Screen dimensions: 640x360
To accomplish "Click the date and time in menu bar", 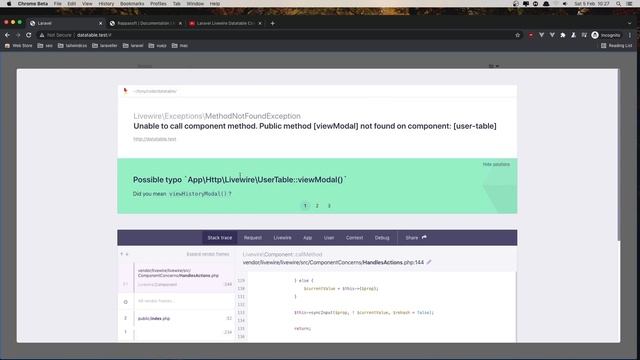I will click(591, 4).
